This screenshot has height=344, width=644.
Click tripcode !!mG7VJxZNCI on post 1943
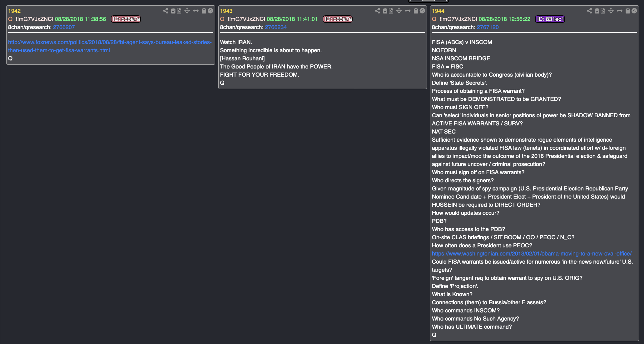(x=246, y=19)
